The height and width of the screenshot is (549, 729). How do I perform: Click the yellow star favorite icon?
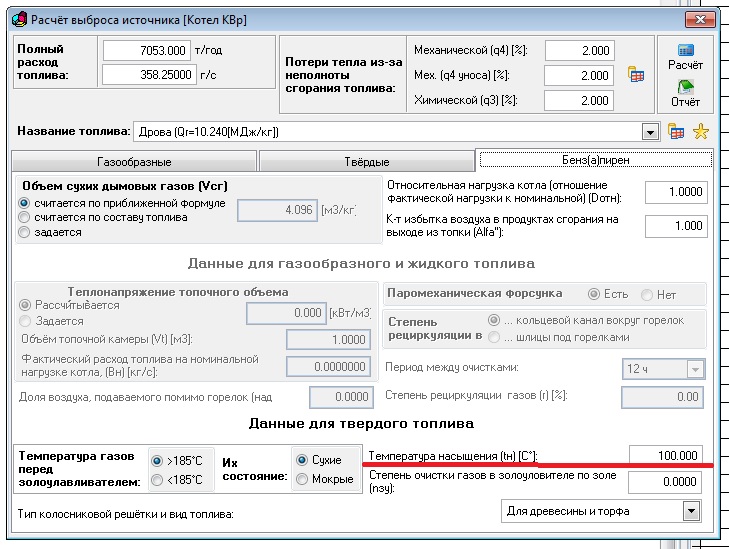700,131
